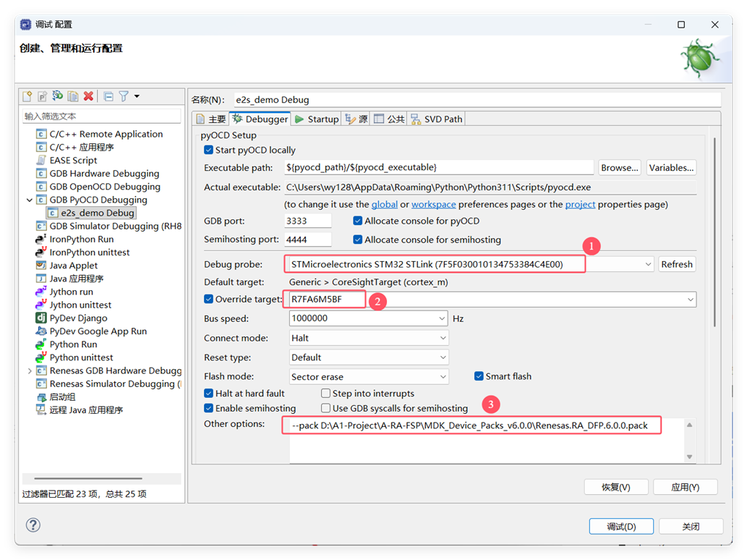Screen dimensions: 747x560
Task: Switch to the 主要 tab
Action: pyautogui.click(x=211, y=119)
